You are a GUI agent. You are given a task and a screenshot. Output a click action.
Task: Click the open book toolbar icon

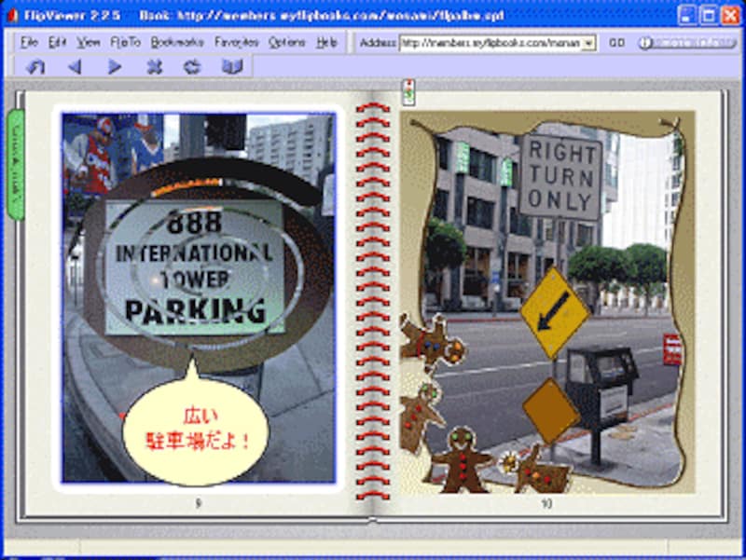(232, 66)
